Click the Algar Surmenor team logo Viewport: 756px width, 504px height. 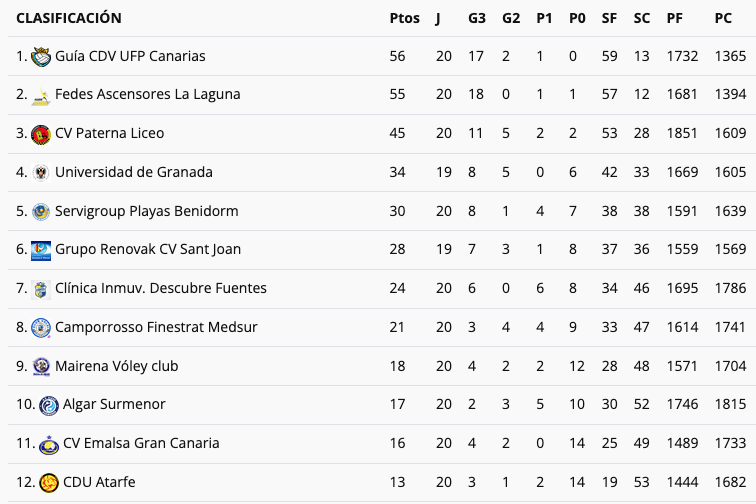tap(49, 405)
